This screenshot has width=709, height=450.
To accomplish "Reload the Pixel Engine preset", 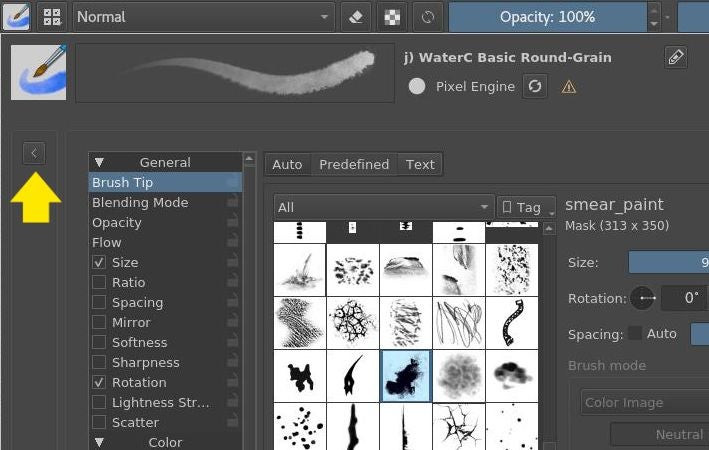I will 535,87.
